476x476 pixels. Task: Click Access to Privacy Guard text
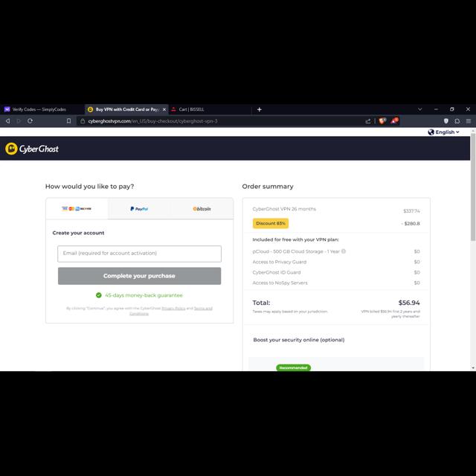coord(280,262)
